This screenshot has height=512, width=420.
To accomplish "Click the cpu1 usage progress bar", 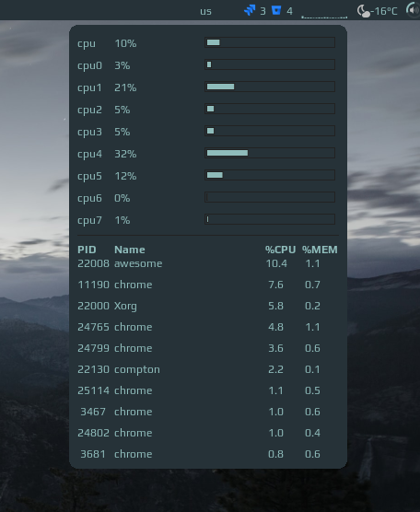I will tap(270, 87).
